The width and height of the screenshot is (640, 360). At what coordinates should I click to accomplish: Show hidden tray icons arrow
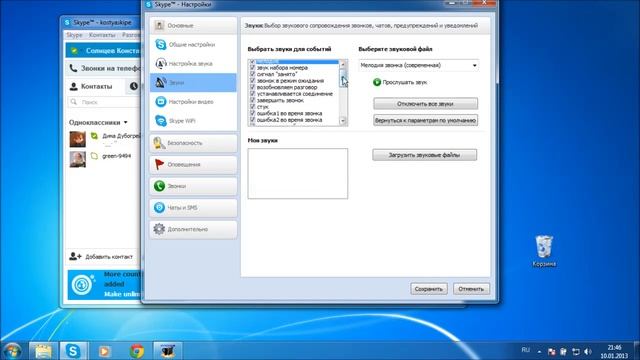coord(539,351)
